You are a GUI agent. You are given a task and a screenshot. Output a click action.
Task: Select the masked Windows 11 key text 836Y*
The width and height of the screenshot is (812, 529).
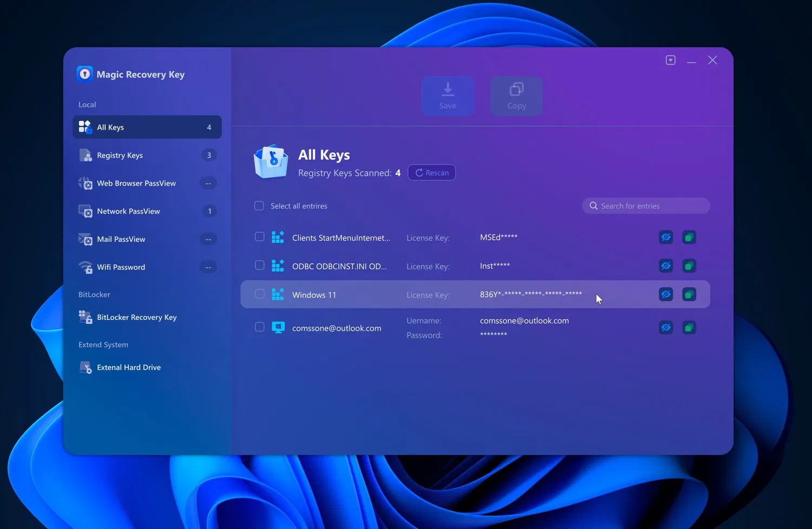click(x=531, y=295)
